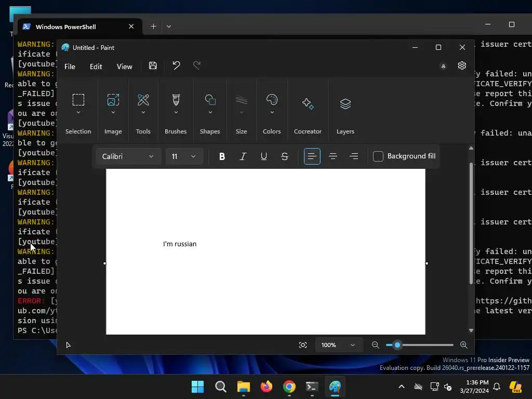
Task: Show hidden system tray icons
Action: (402, 387)
